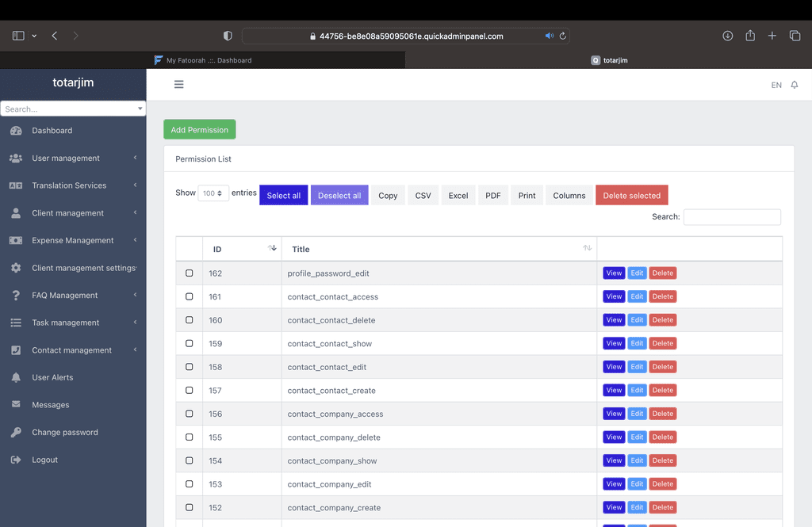The image size is (812, 527).
Task: Switch to My Fatoorah Dashboard tab
Action: (x=203, y=60)
